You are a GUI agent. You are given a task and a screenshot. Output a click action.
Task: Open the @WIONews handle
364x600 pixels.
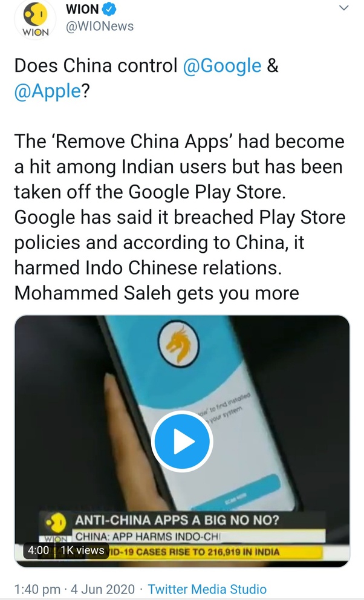pos(100,27)
